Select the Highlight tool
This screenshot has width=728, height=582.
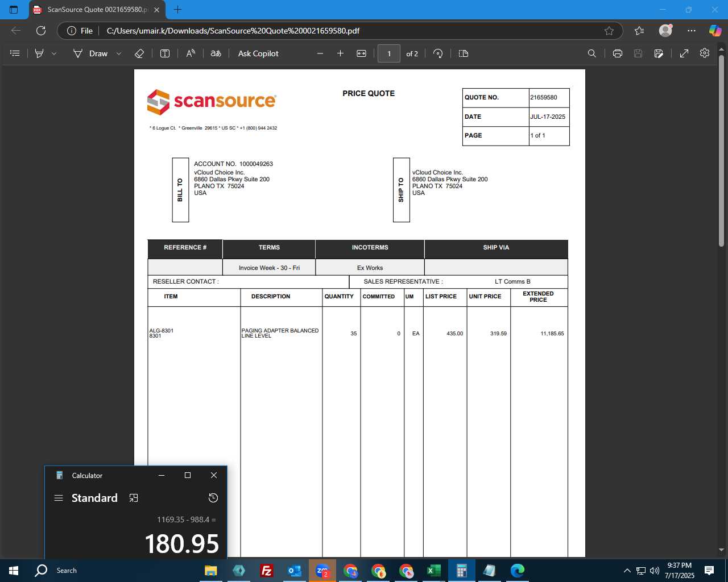tap(39, 53)
